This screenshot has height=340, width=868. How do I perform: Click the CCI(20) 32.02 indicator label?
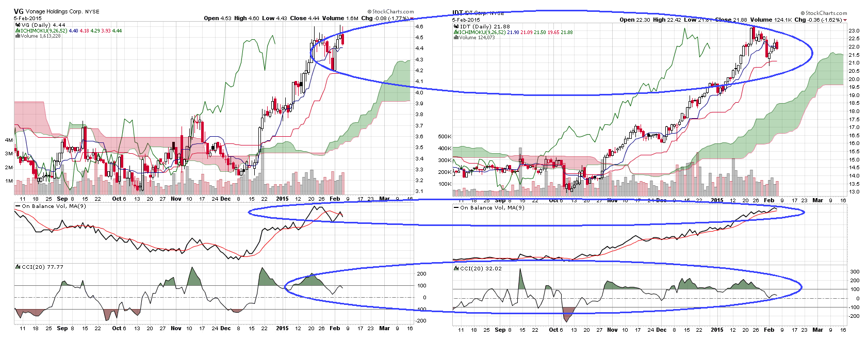[481, 269]
